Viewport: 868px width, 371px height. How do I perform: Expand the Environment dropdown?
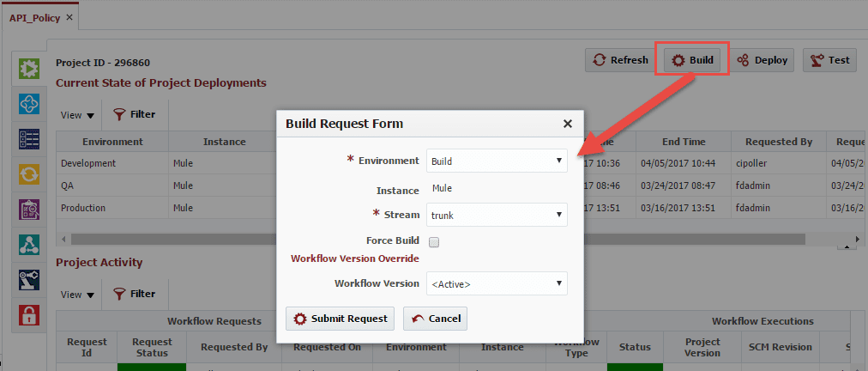497,161
